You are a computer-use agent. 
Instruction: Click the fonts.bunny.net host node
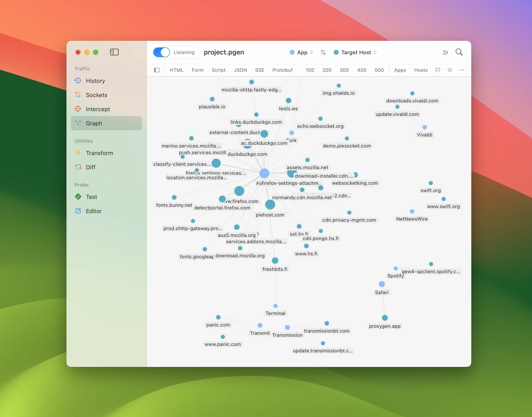point(174,197)
